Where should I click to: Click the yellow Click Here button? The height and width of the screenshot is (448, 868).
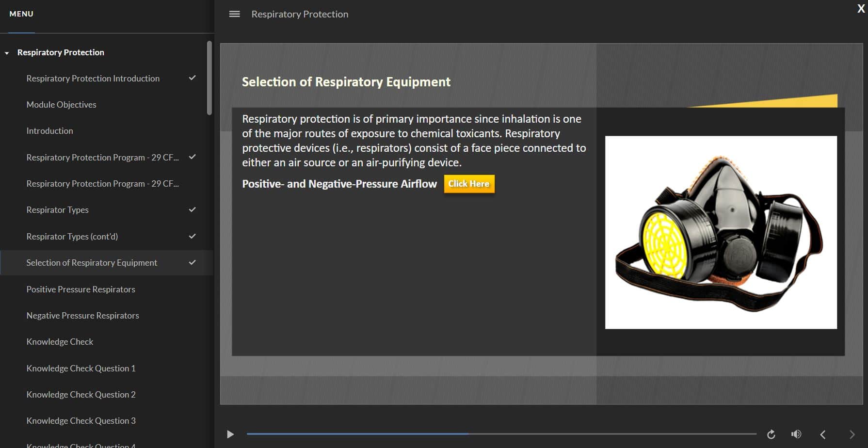pos(469,184)
